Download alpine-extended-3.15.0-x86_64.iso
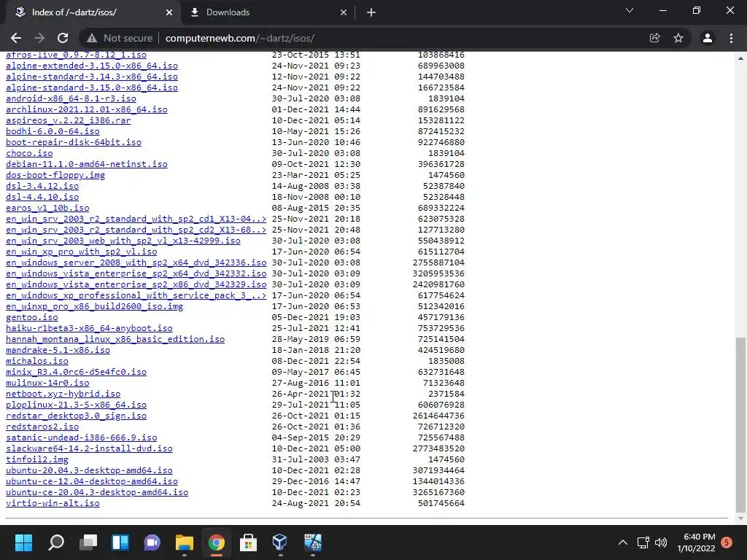 click(x=92, y=66)
